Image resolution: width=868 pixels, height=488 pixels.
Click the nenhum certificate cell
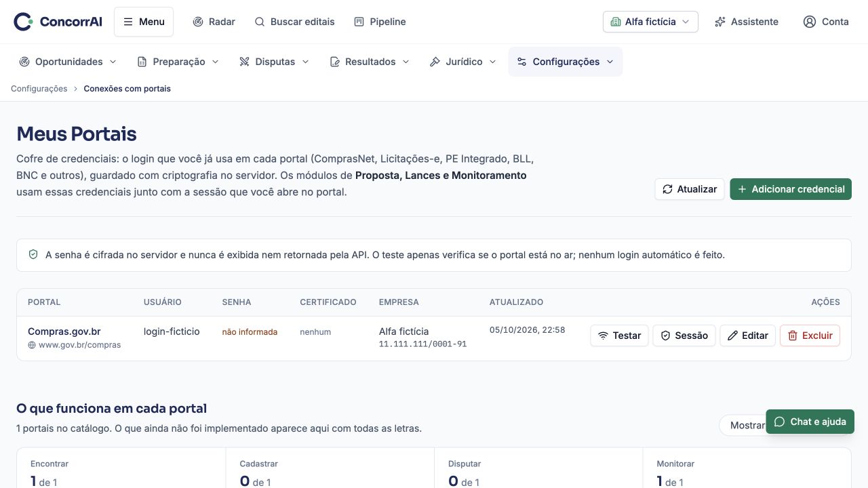[x=315, y=332]
